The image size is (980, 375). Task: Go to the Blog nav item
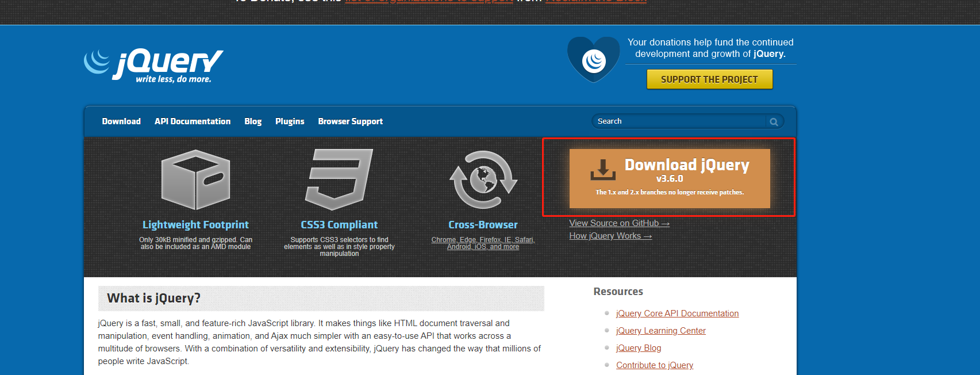coord(253,121)
